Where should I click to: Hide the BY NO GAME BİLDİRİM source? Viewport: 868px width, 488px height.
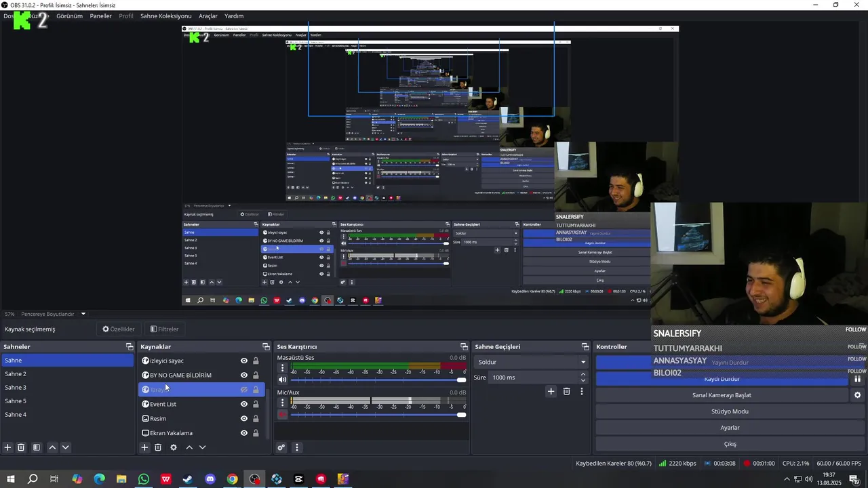click(x=244, y=375)
